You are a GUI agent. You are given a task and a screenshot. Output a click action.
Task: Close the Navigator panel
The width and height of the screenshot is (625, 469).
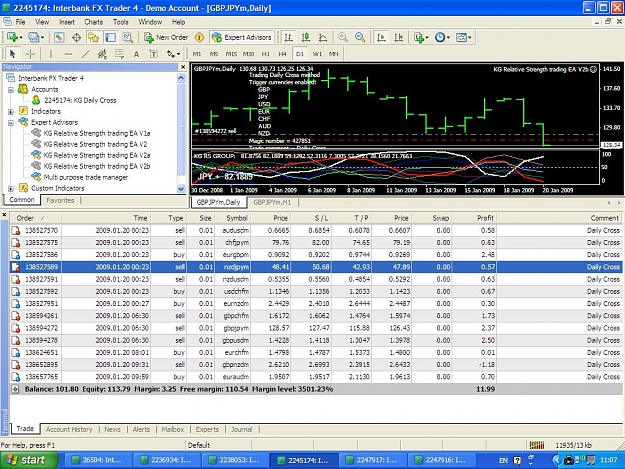tap(183, 67)
